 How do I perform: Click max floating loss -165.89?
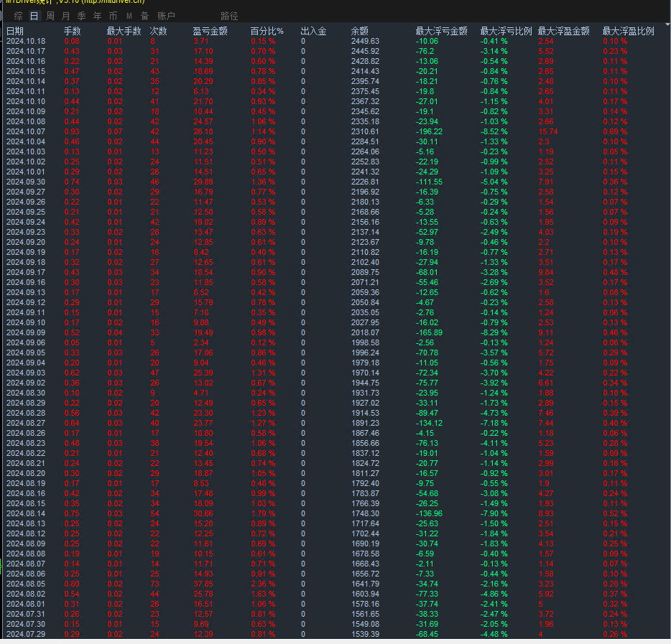click(x=429, y=332)
